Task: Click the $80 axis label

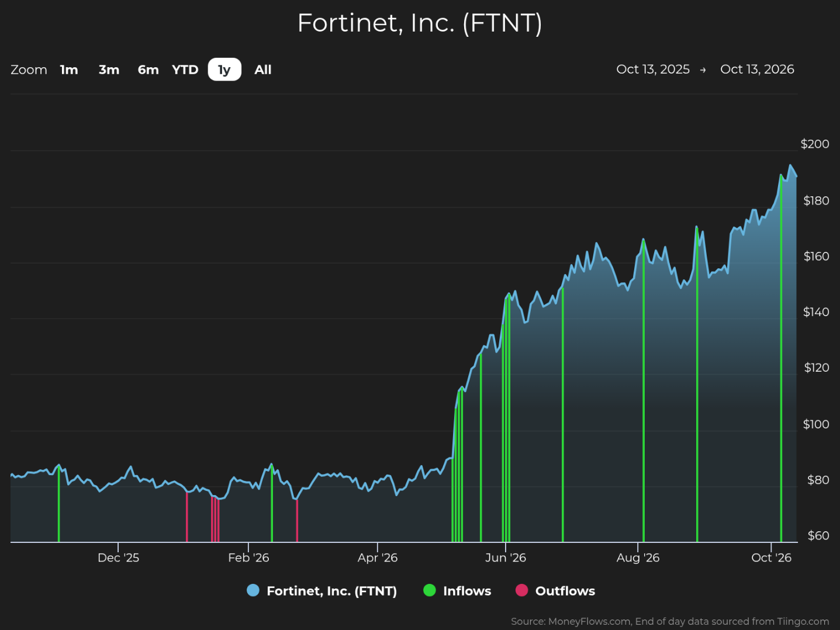Action: (818, 480)
